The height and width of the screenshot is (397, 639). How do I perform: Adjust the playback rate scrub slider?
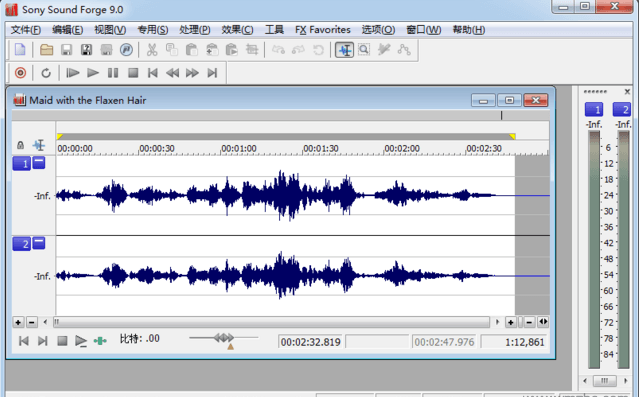coord(224,338)
